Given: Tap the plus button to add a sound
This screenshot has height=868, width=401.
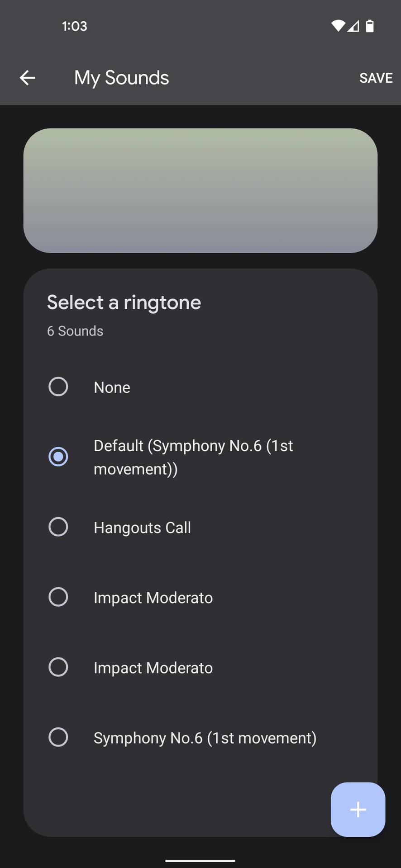Looking at the screenshot, I should (x=358, y=809).
